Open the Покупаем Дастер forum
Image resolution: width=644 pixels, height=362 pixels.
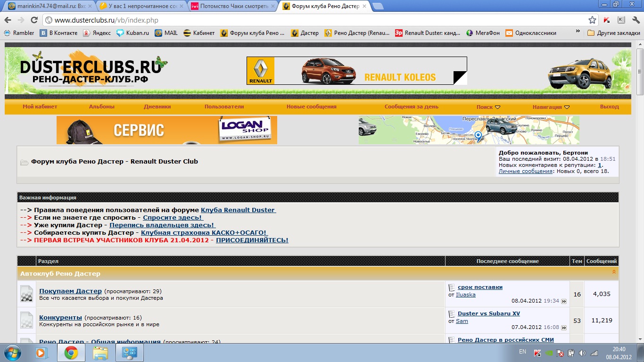(70, 291)
